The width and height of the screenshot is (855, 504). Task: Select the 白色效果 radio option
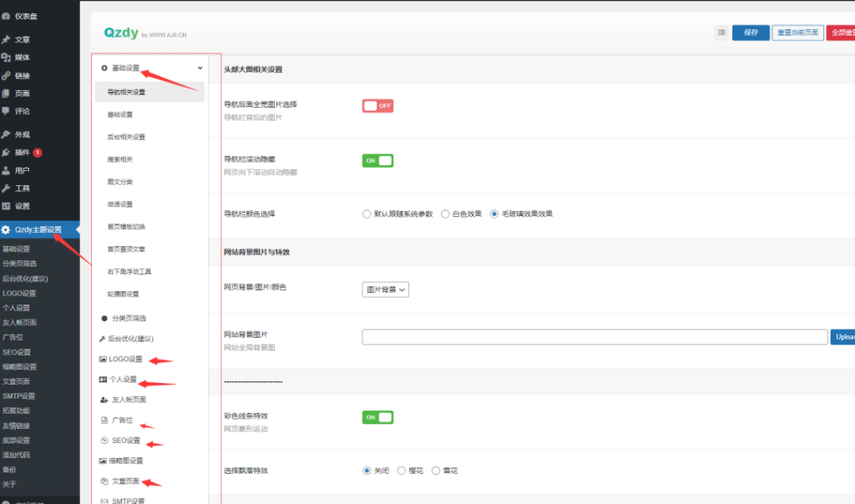pos(445,214)
